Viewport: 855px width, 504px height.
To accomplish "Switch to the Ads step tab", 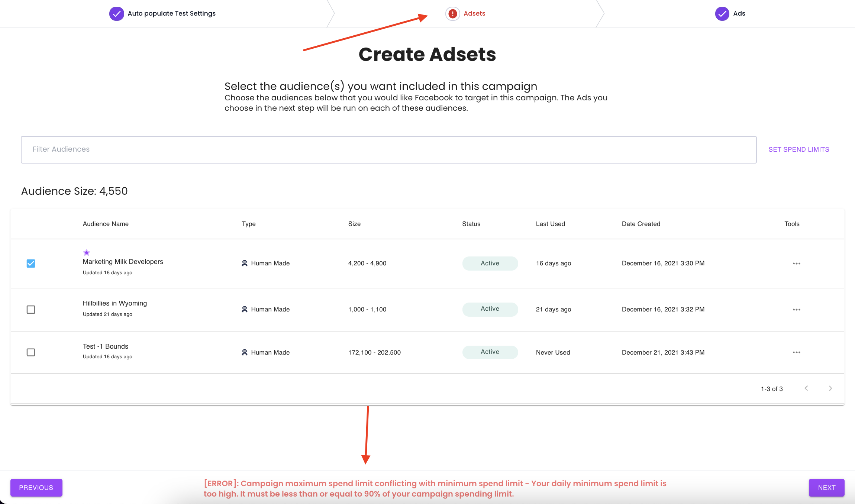I will [739, 14].
